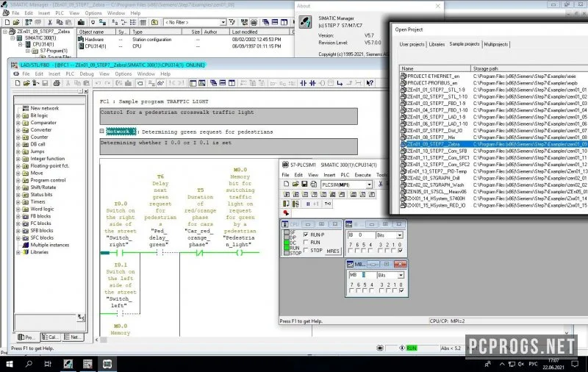Toggle the Monitor (eyeglasses) icon in LAD editor
This screenshot has width=588, height=372.
click(x=161, y=83)
